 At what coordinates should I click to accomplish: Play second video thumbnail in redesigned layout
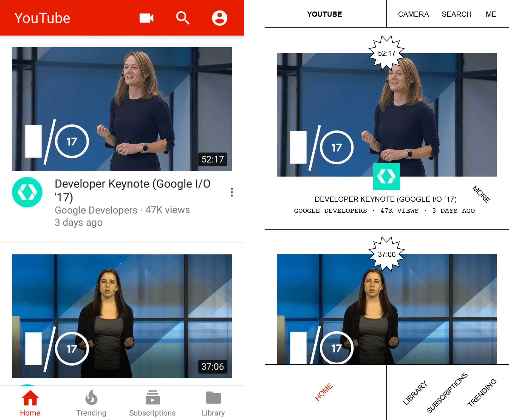[x=387, y=309]
